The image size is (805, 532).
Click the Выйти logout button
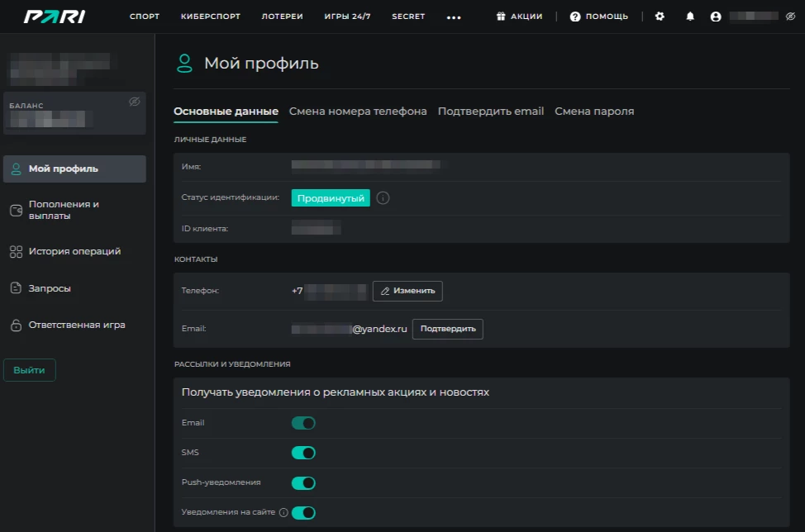pos(30,370)
